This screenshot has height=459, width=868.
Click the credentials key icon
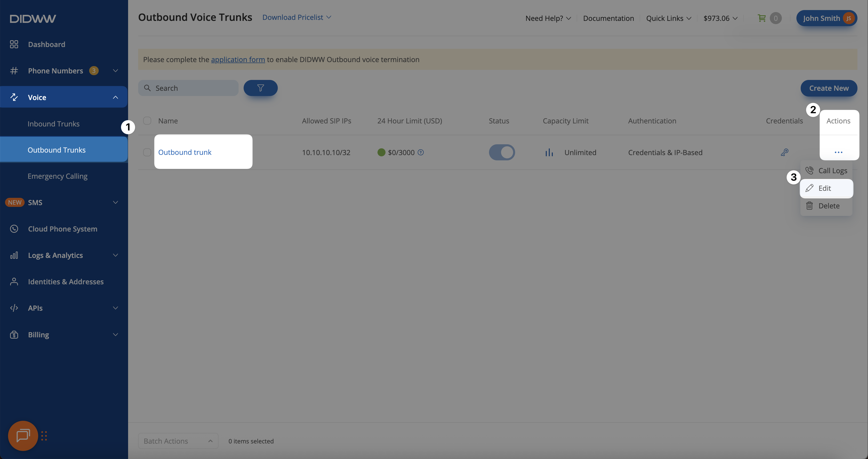784,152
